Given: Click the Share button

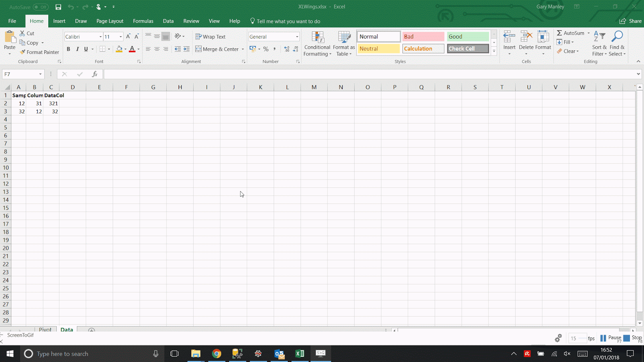Looking at the screenshot, I should click(630, 21).
